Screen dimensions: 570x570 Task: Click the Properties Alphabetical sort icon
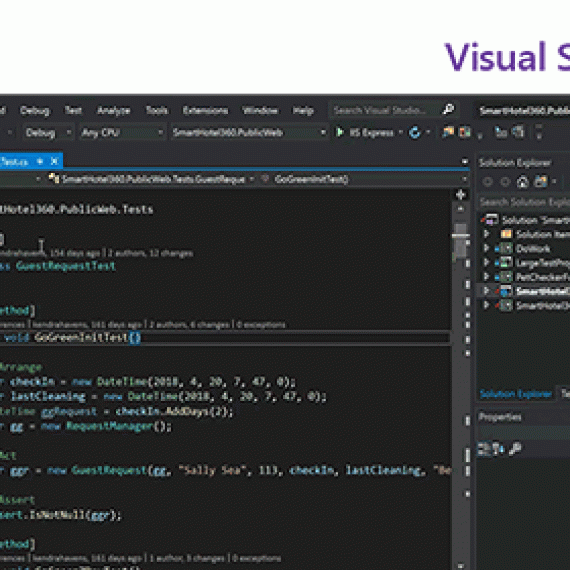point(499,449)
